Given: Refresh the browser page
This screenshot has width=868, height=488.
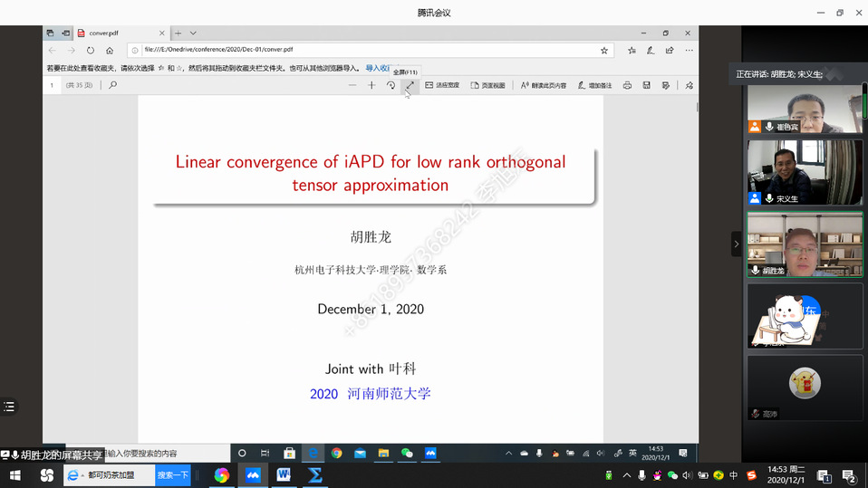Looking at the screenshot, I should [x=91, y=51].
